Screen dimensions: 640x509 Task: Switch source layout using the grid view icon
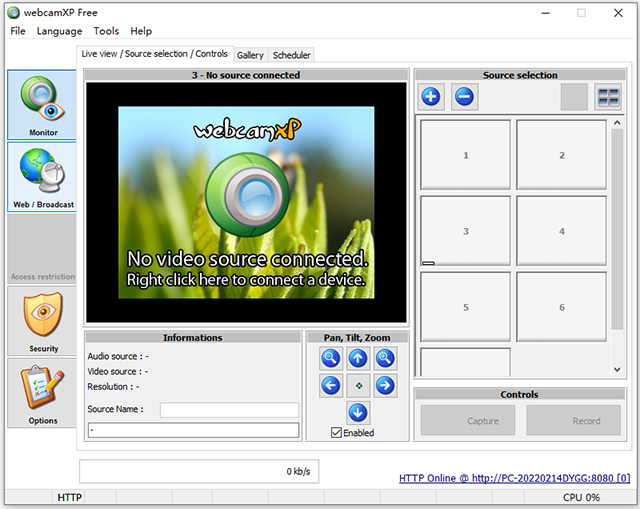608,97
